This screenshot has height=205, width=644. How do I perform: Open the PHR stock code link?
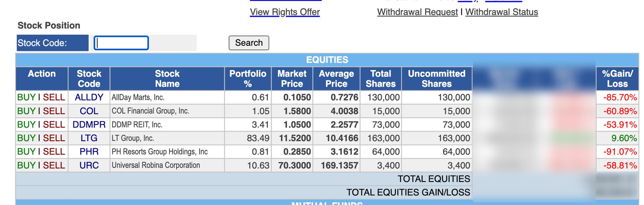tap(89, 152)
